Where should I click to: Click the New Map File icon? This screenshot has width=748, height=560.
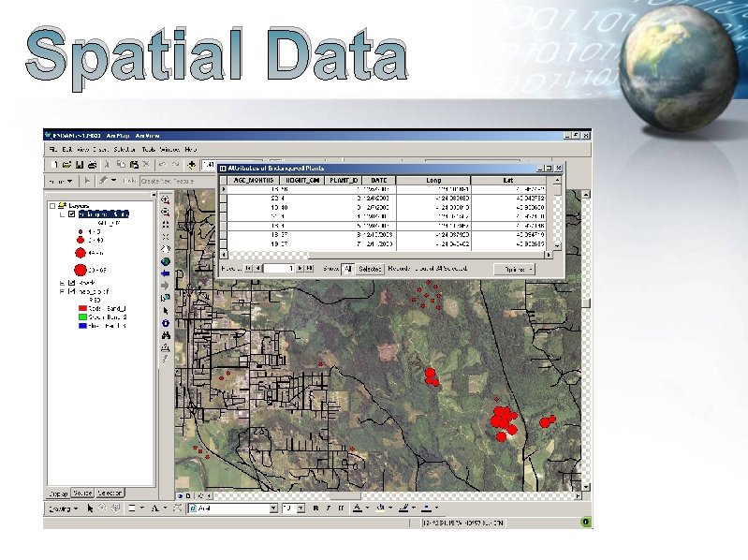coord(54,165)
